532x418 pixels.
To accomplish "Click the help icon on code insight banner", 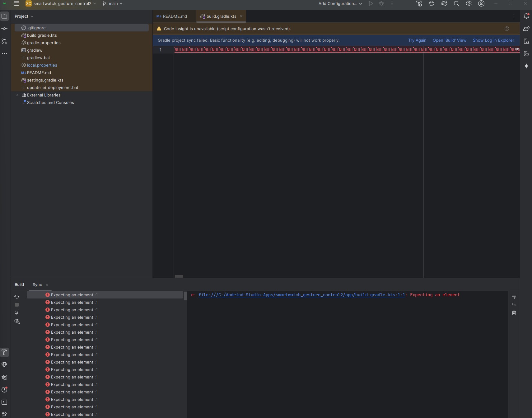I will tap(507, 29).
